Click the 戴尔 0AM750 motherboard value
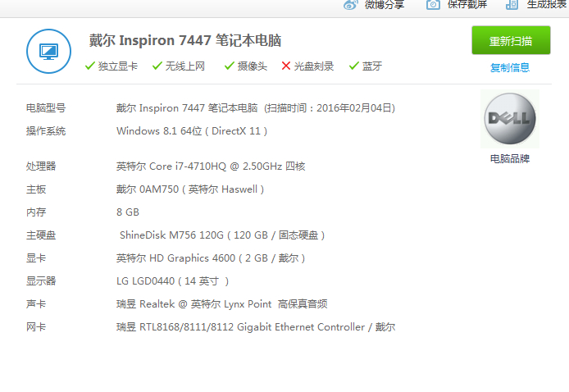Screen dimensions: 569x392 click(x=190, y=189)
